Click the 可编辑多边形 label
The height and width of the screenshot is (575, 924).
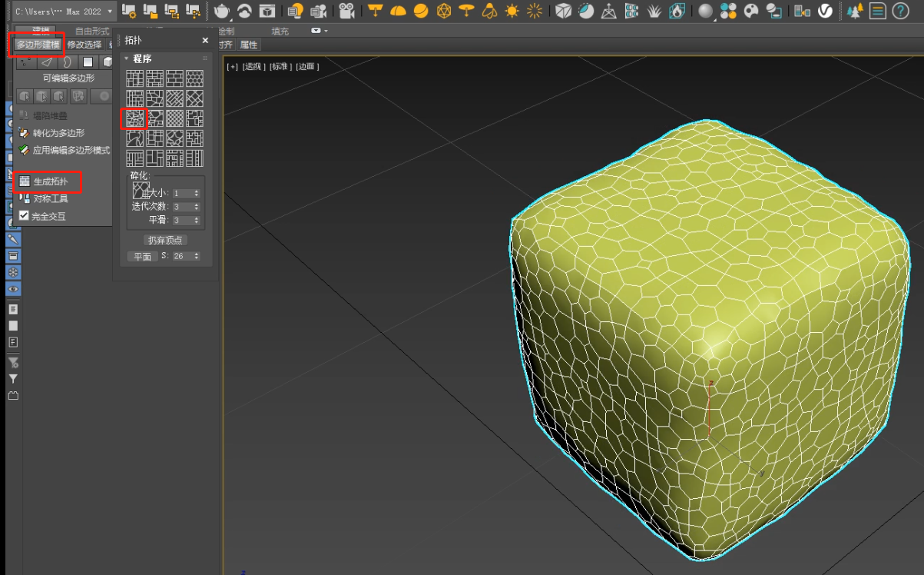pos(68,78)
